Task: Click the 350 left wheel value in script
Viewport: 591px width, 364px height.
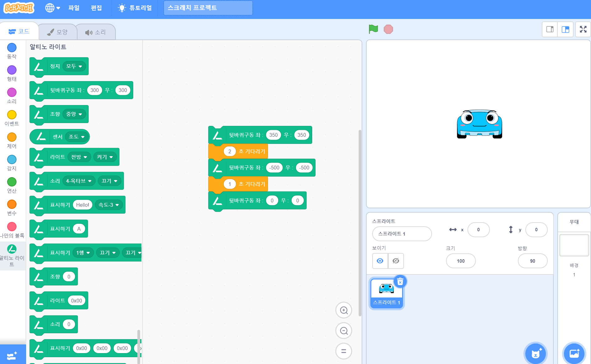Action: (x=274, y=135)
